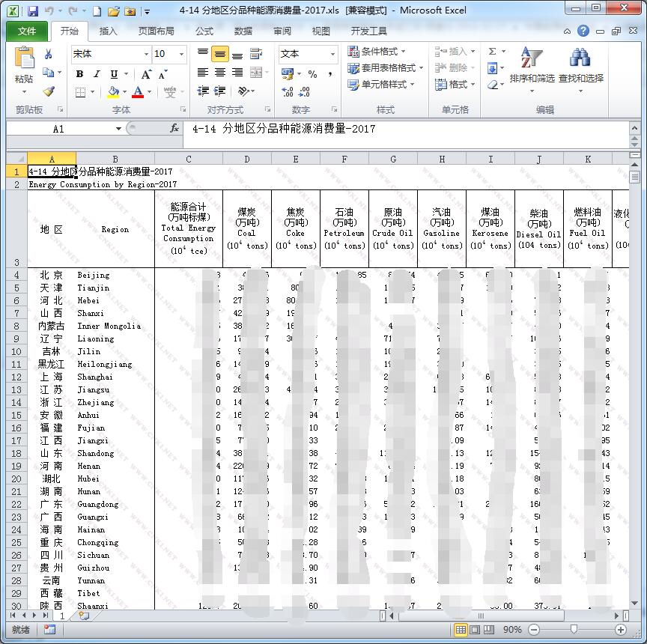Click the Format Painter brush icon
Image resolution: width=647 pixels, height=644 pixels.
[x=49, y=91]
